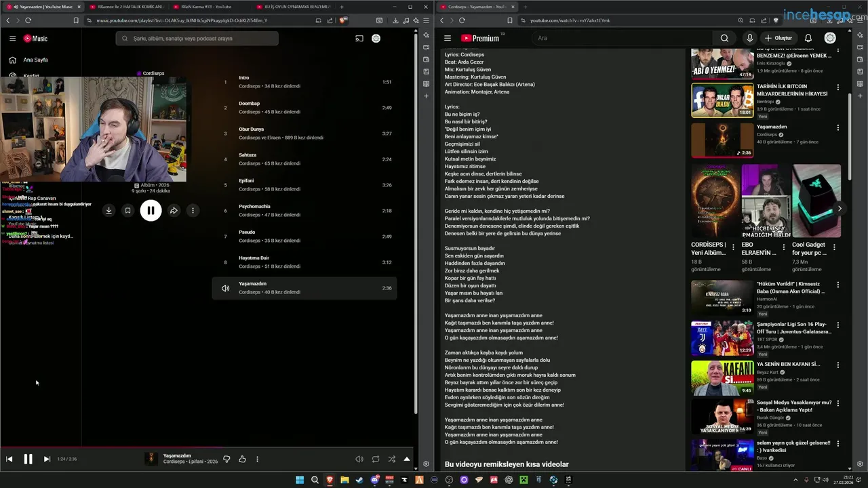Focus the YouTube Ara search box
This screenshot has width=868, height=488.
click(x=624, y=38)
